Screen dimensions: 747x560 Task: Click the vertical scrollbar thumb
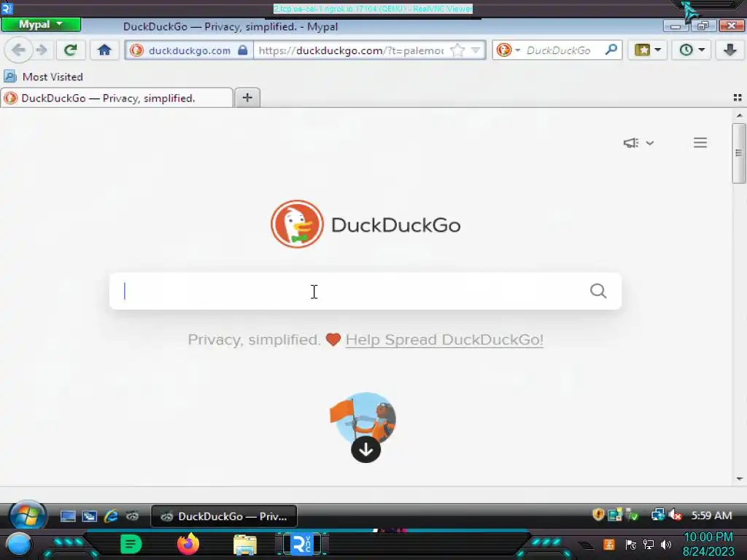(x=739, y=153)
